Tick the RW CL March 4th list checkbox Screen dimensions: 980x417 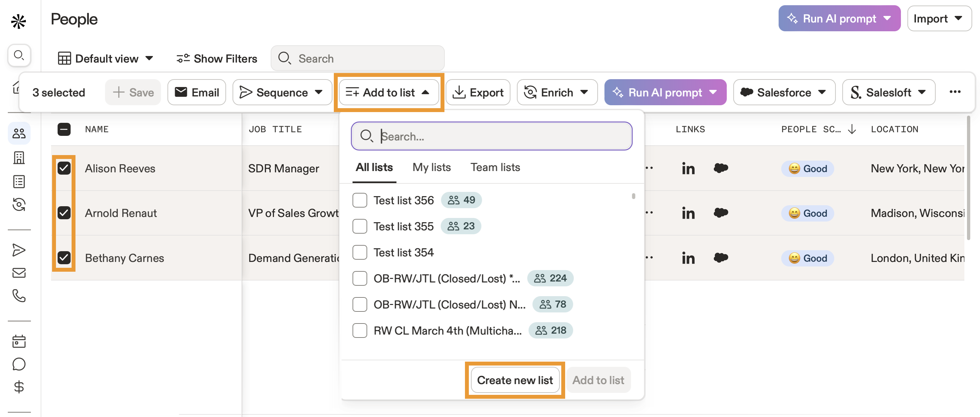pos(359,331)
